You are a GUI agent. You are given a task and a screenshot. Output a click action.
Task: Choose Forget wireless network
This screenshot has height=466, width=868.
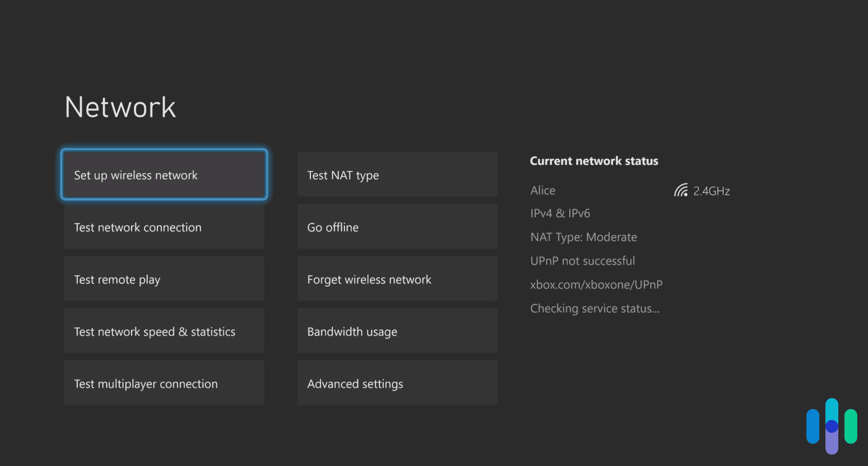pos(396,279)
